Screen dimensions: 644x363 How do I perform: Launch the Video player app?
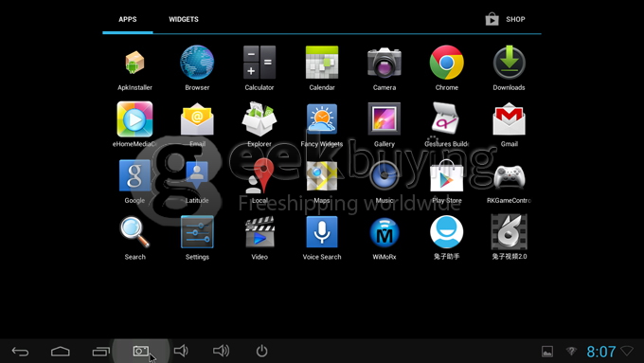tap(259, 232)
